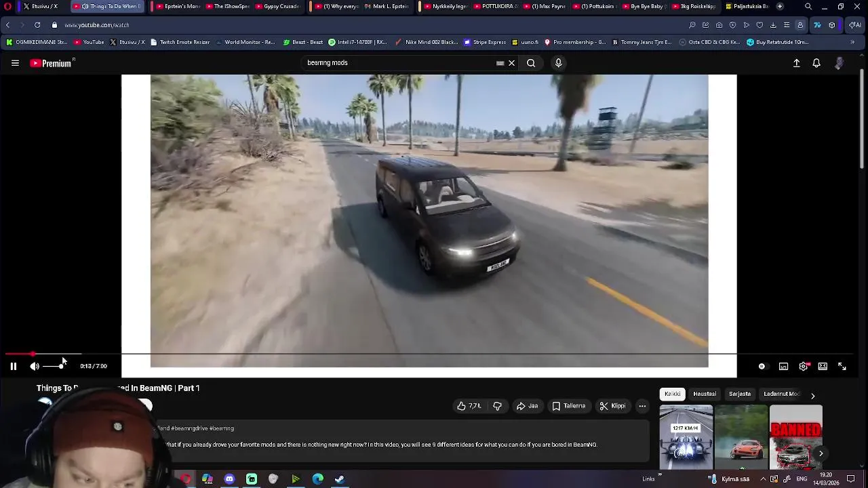This screenshot has width=868, height=488.
Task: Switch to the Max Payne browser tab
Action: (x=545, y=6)
